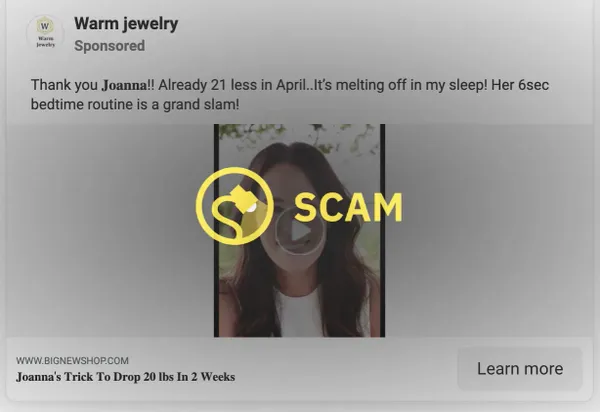Image resolution: width=600 pixels, height=412 pixels.
Task: Click the Learn more button
Action: (520, 369)
